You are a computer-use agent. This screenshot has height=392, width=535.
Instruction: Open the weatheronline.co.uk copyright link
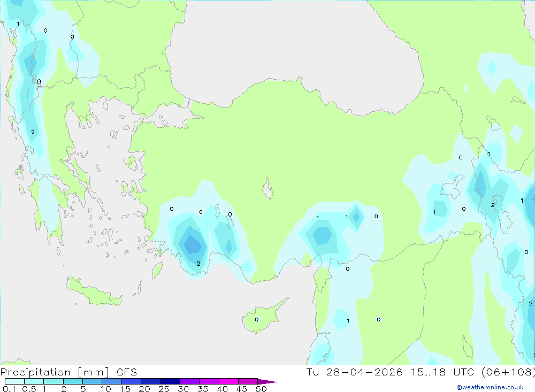coord(490,387)
